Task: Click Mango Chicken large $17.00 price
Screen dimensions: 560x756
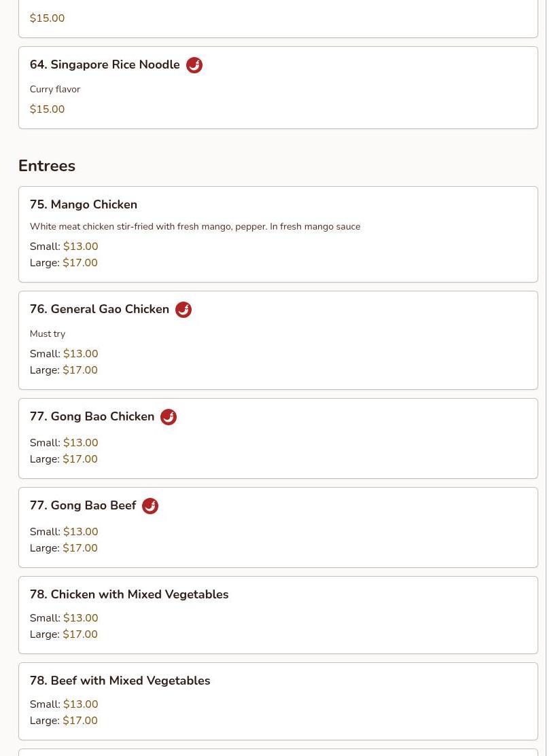Action: (80, 263)
